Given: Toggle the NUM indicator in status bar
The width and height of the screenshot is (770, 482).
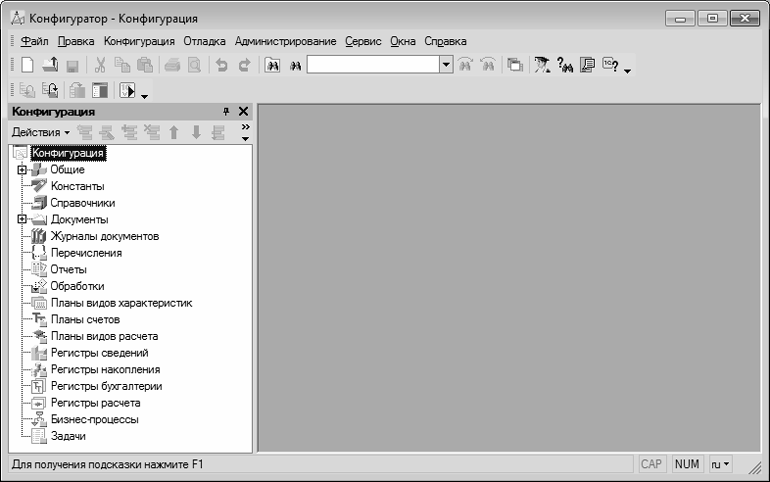Looking at the screenshot, I should click(x=687, y=465).
